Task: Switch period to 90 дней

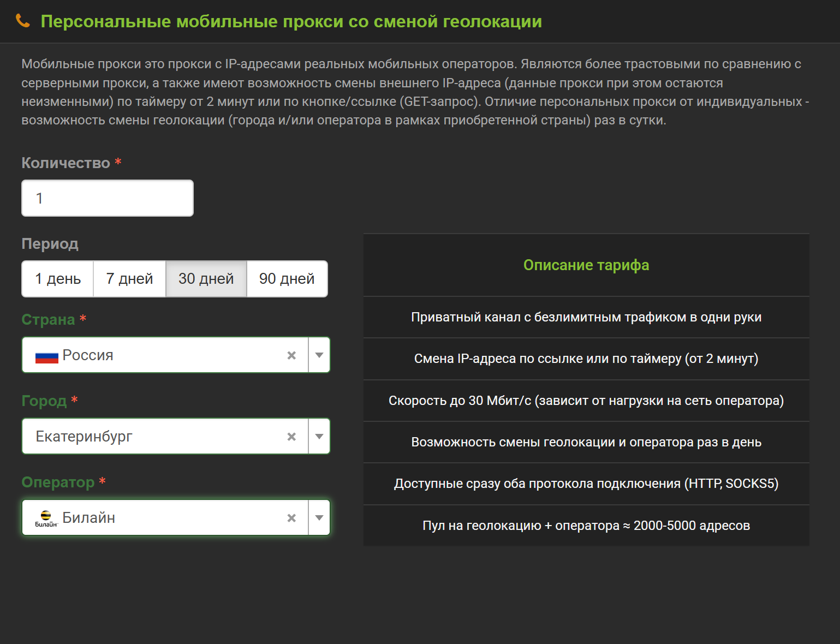Action: (287, 279)
